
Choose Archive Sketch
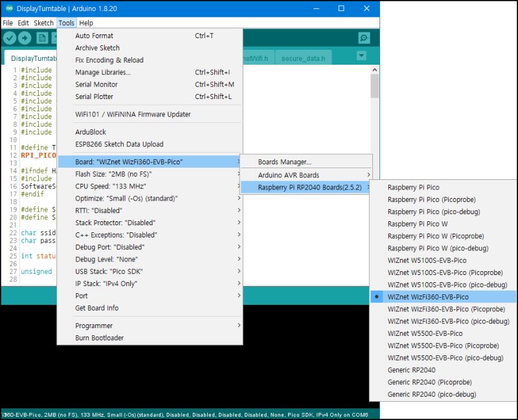[x=150, y=48]
